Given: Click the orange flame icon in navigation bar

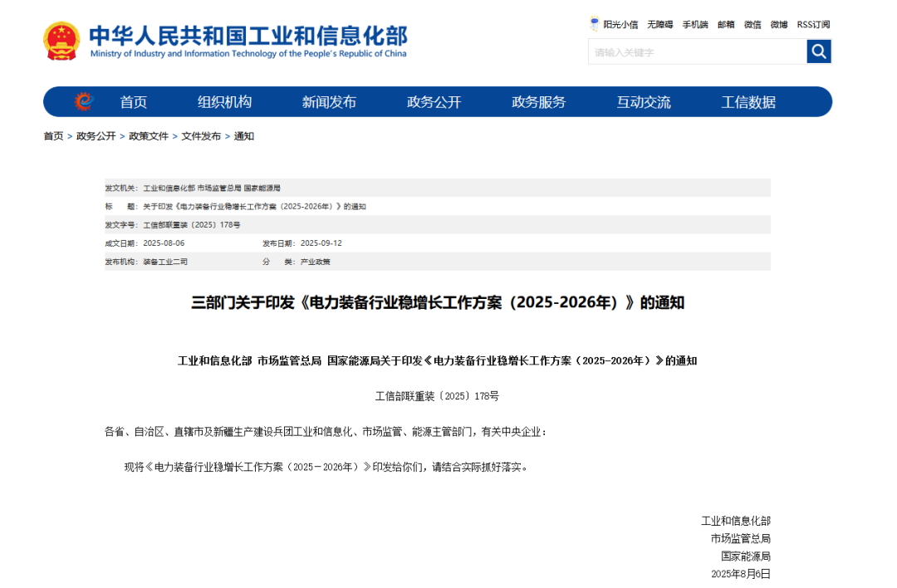Looking at the screenshot, I should (x=83, y=100).
